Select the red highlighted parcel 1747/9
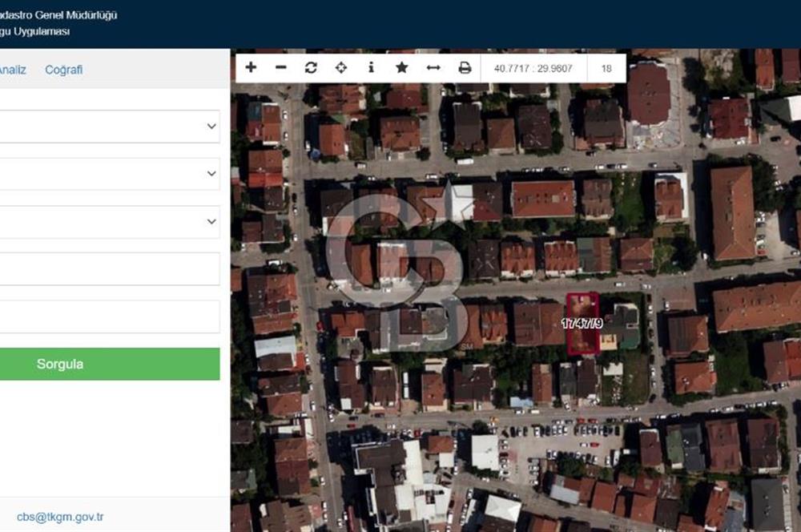 582,324
